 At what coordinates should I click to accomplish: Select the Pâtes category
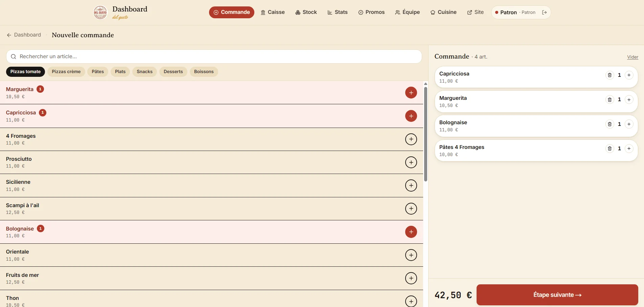click(98, 72)
